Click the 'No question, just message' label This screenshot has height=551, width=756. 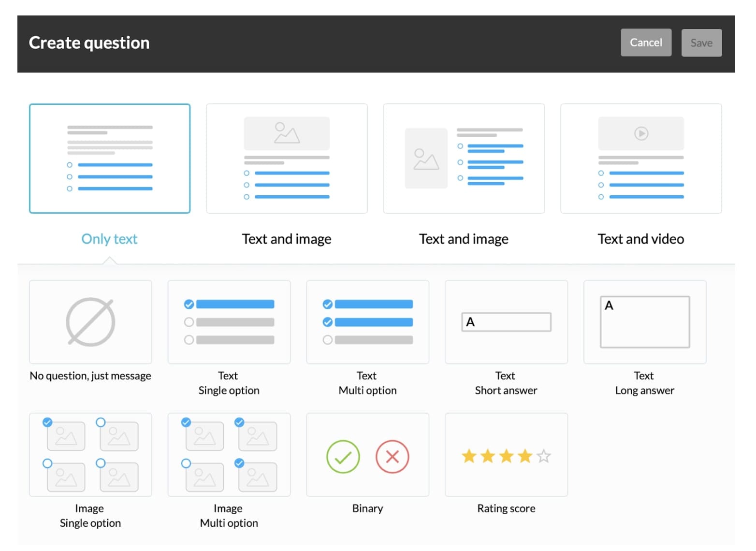point(90,376)
